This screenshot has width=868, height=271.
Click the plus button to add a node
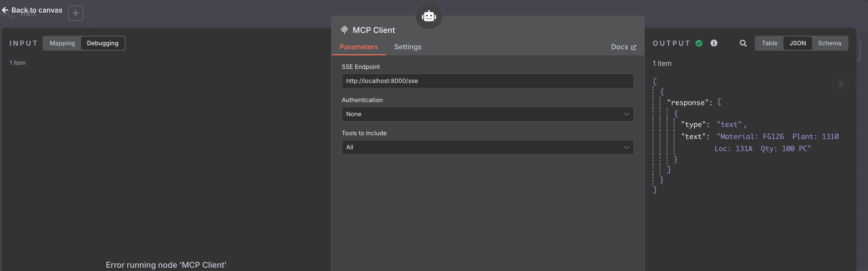click(x=76, y=13)
